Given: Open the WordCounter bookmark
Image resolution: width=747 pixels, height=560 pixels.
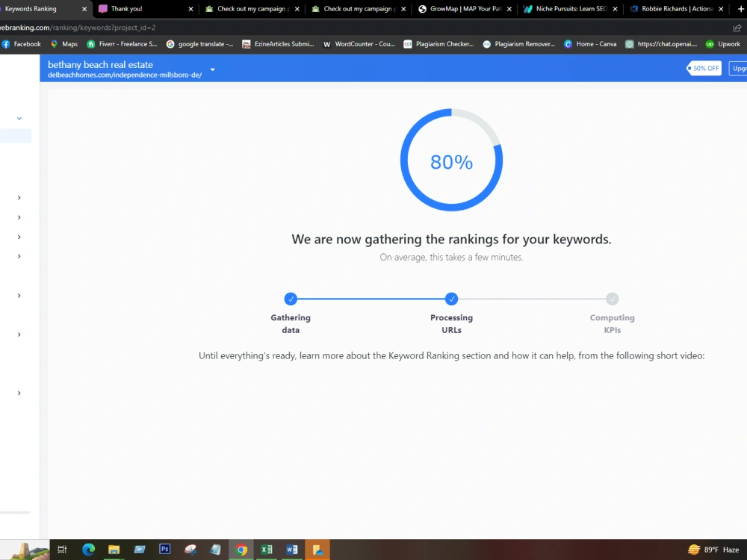Looking at the screenshot, I should point(359,44).
